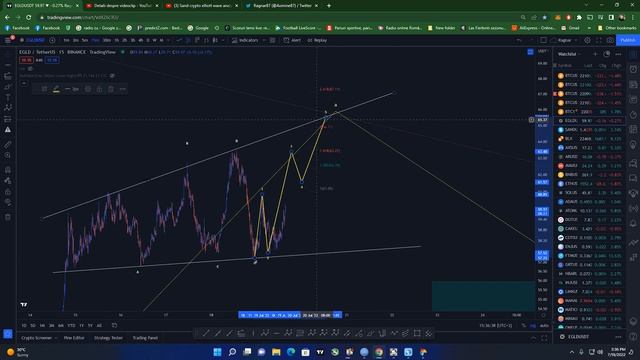Select the ruler measure tool

8,144
